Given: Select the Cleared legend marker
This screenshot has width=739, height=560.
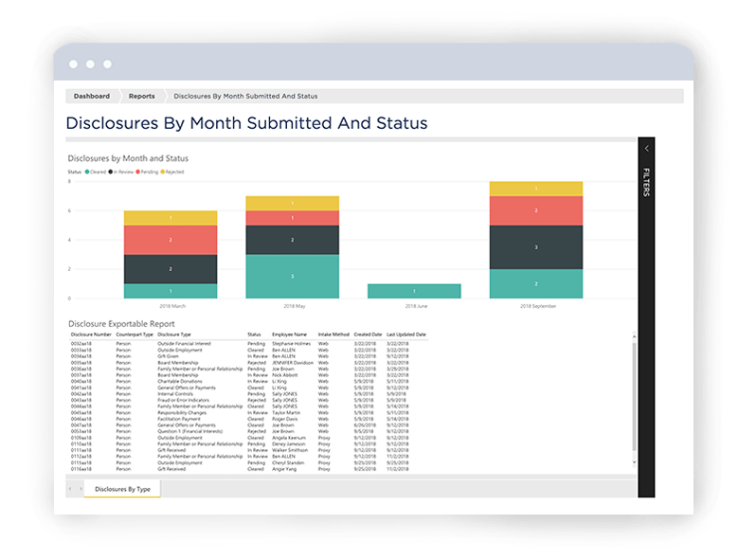Looking at the screenshot, I should point(87,172).
